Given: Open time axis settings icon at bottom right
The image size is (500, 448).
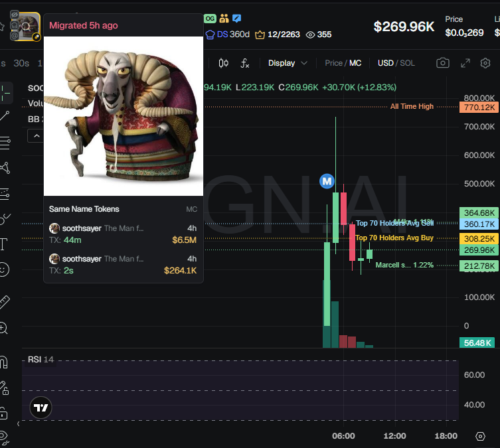Looking at the screenshot, I should point(480,436).
